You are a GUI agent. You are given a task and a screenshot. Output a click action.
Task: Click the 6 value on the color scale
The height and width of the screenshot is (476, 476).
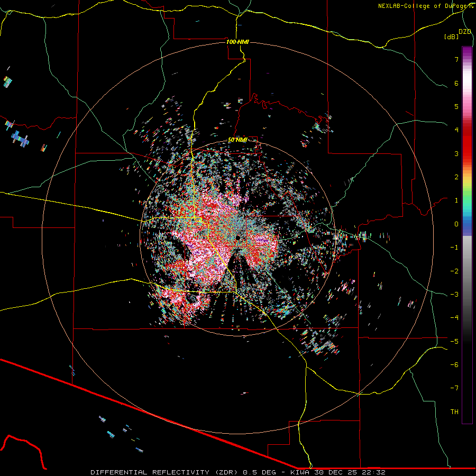click(456, 83)
